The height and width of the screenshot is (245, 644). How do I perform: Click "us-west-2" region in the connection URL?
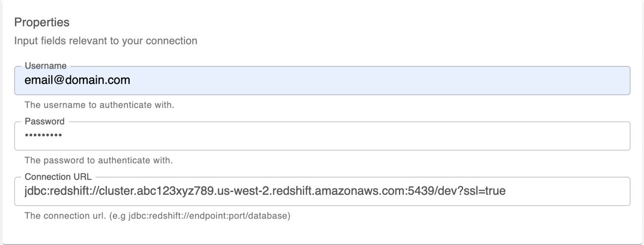click(x=241, y=191)
